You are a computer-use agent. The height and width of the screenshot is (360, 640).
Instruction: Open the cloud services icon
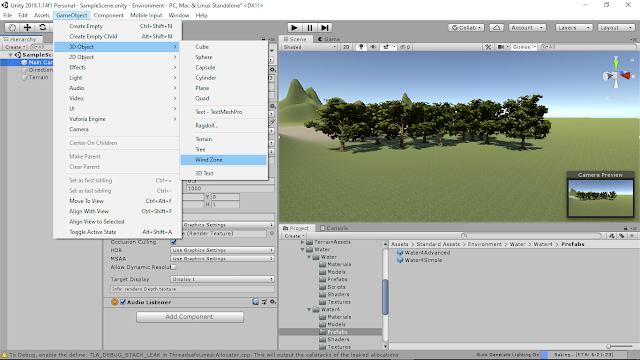coord(496,28)
